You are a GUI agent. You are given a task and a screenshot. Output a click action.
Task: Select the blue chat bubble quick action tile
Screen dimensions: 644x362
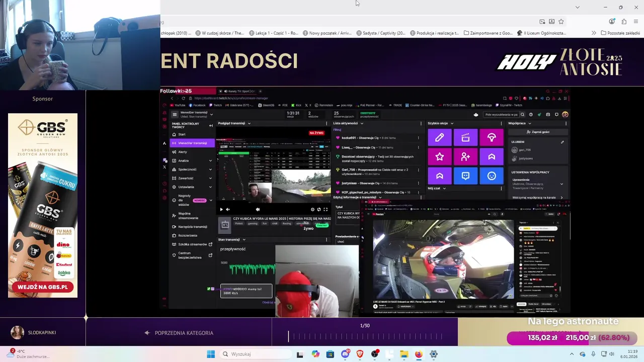point(465,176)
